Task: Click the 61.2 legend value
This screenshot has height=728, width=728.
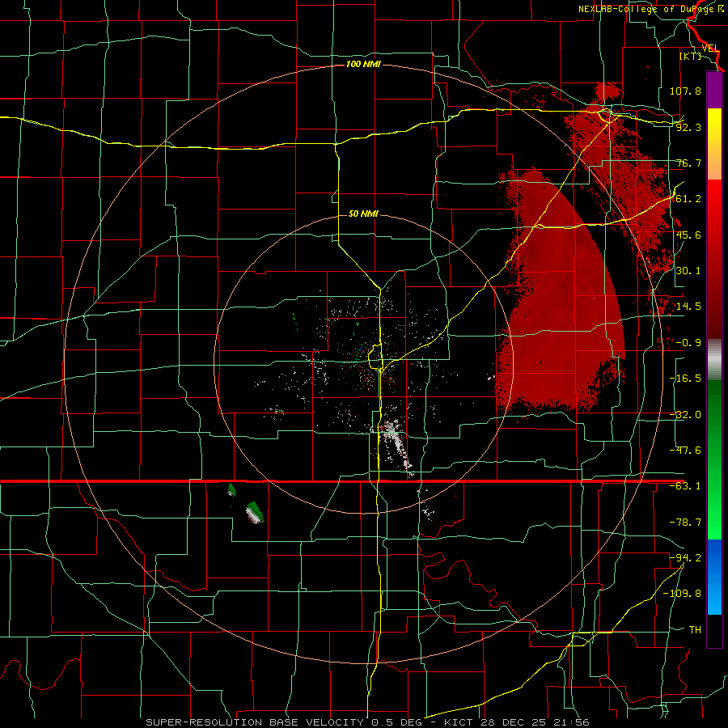Action: pyautogui.click(x=688, y=199)
